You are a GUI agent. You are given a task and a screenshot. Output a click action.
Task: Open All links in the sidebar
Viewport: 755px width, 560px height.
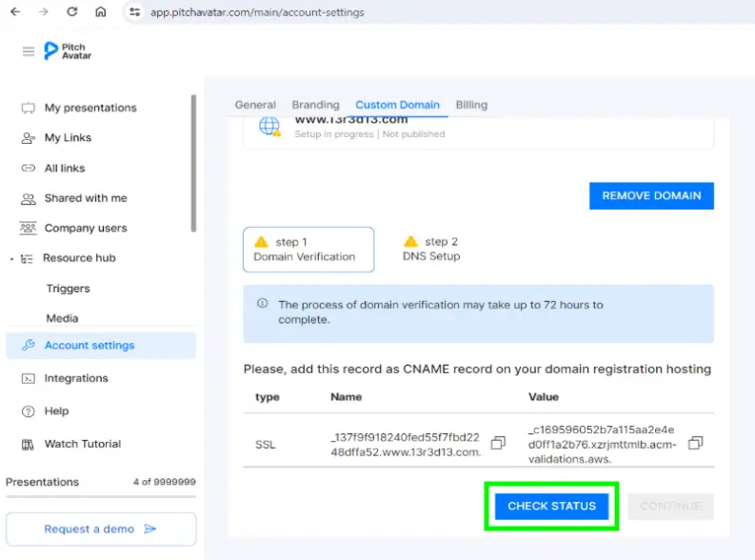tap(65, 168)
